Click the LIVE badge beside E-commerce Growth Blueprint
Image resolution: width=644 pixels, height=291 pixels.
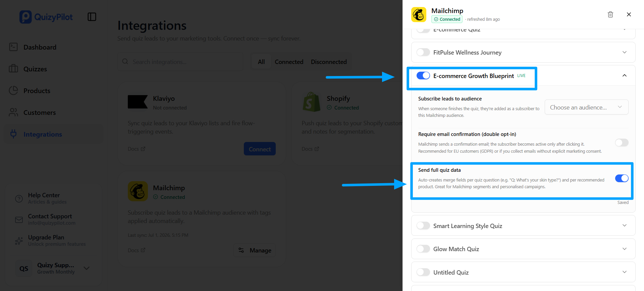[x=521, y=75]
